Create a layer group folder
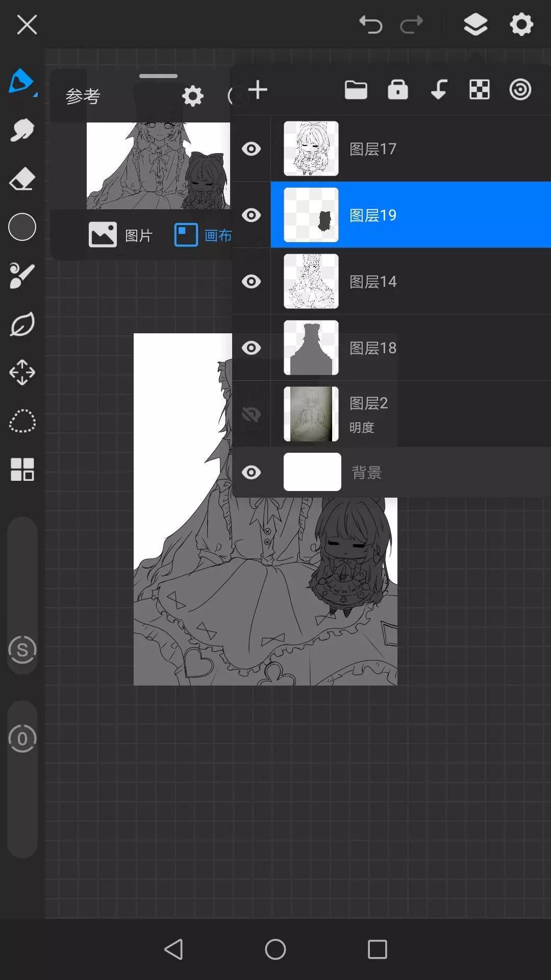Screen dimensions: 551x980 coord(356,90)
